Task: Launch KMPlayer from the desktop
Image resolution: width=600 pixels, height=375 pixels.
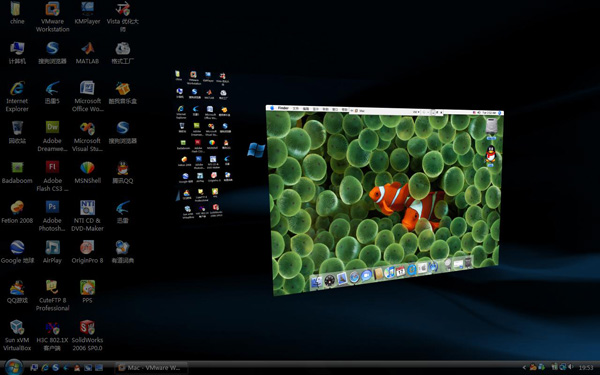Action: click(x=87, y=13)
